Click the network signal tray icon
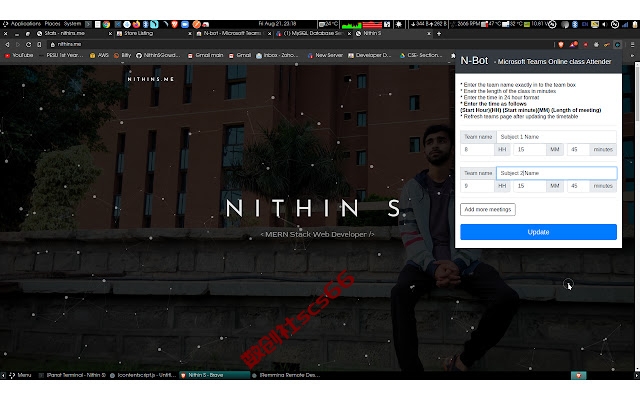Viewport: 640px width, 400px height. point(625,24)
